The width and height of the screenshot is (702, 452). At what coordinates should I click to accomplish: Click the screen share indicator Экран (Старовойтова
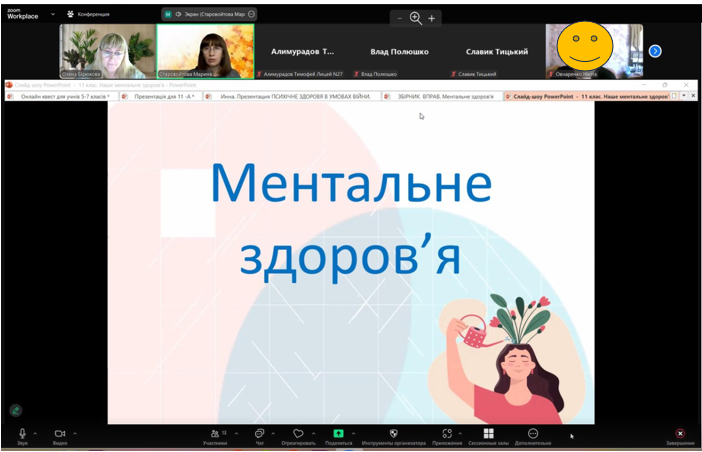tap(209, 14)
